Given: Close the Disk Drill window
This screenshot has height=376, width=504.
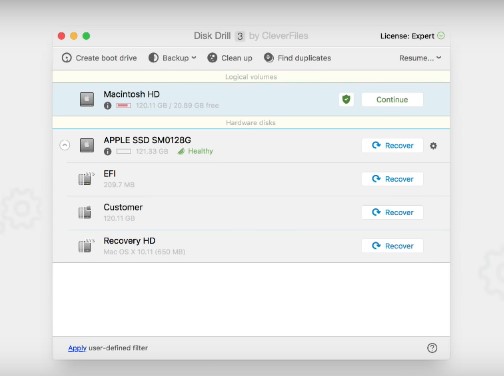Looking at the screenshot, I should tap(61, 36).
